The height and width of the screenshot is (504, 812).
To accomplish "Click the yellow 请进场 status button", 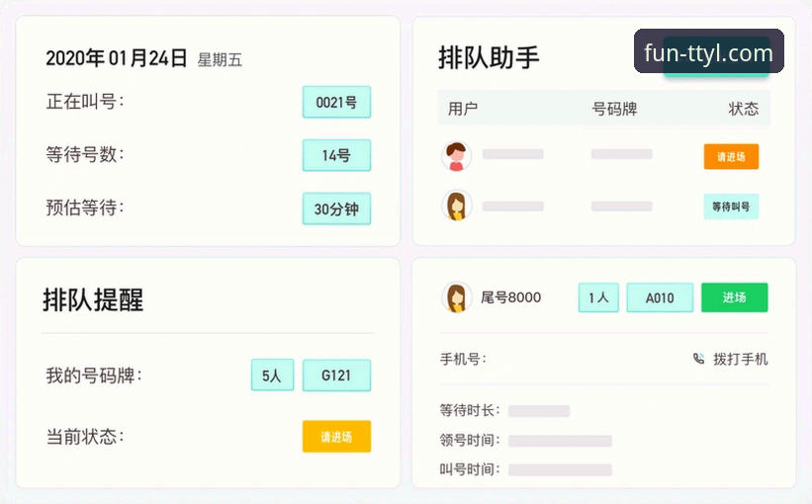I will coord(336,436).
